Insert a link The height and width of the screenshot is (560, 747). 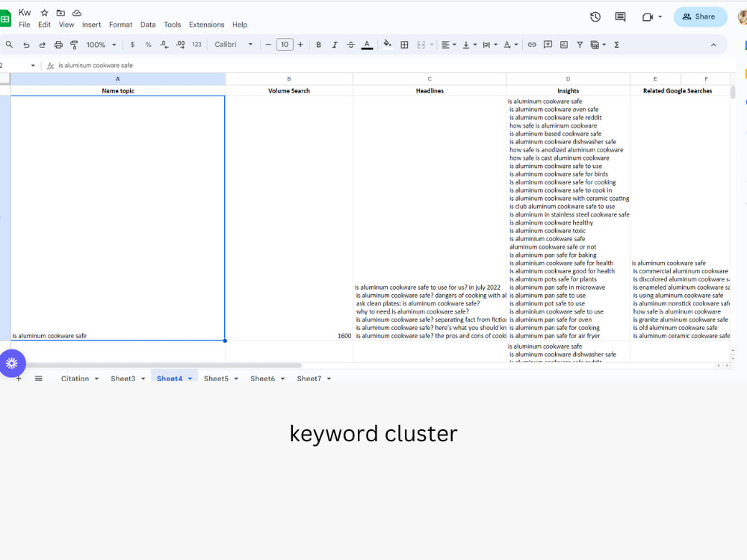click(532, 45)
